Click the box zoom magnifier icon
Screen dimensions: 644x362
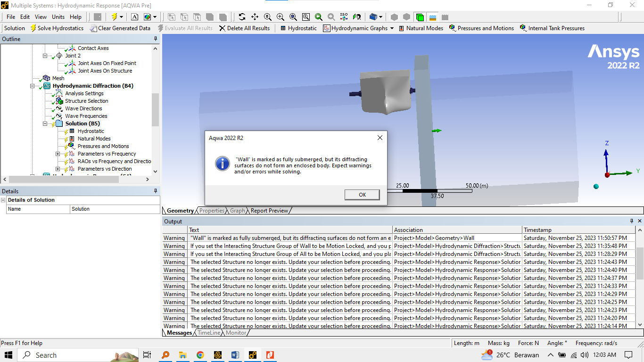(x=305, y=16)
